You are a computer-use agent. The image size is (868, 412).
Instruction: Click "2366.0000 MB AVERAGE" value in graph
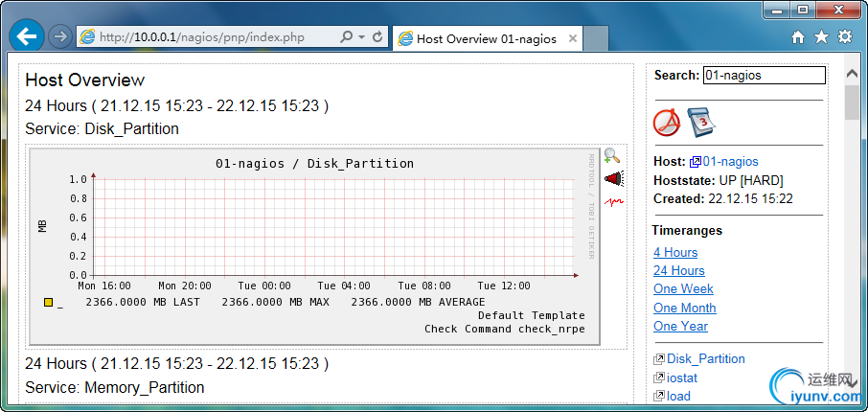[x=418, y=303]
